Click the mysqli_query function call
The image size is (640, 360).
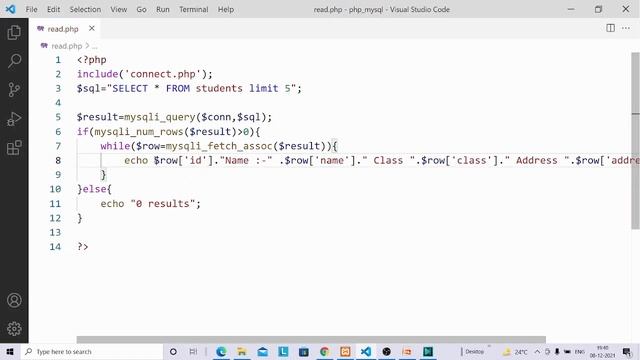pos(160,118)
